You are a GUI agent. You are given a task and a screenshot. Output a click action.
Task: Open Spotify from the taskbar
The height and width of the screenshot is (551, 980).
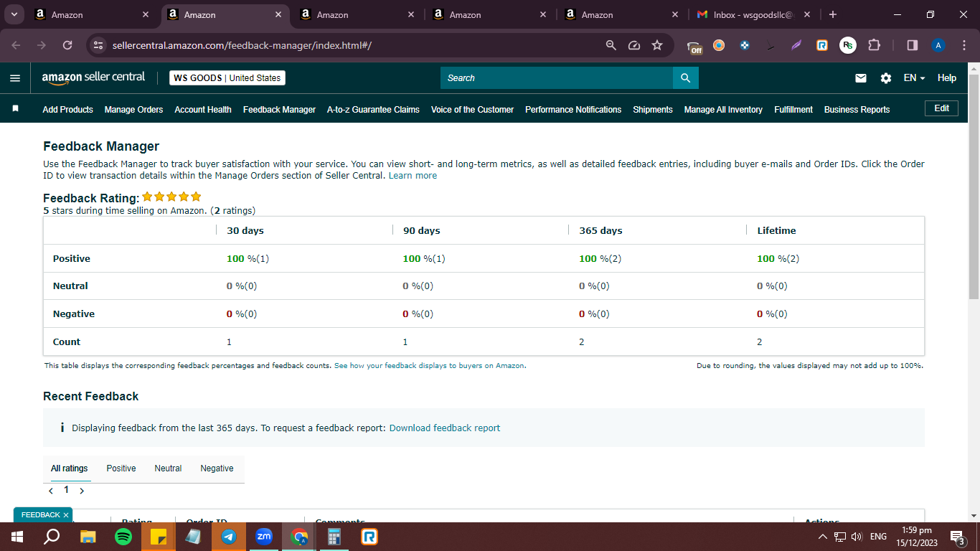pos(123,537)
